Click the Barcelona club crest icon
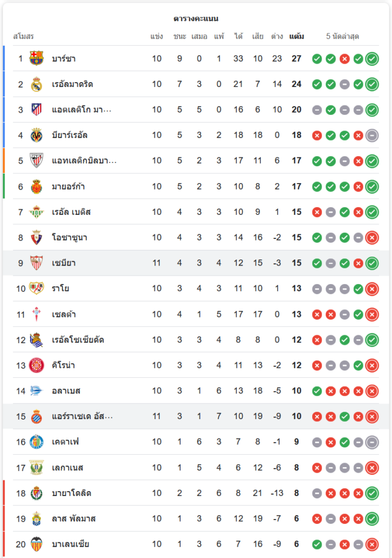The height and width of the screenshot is (558, 392). (37, 59)
